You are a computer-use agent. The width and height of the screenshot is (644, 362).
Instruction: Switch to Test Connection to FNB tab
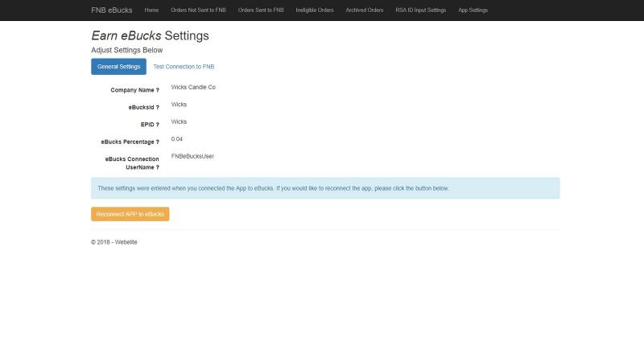[x=184, y=67]
